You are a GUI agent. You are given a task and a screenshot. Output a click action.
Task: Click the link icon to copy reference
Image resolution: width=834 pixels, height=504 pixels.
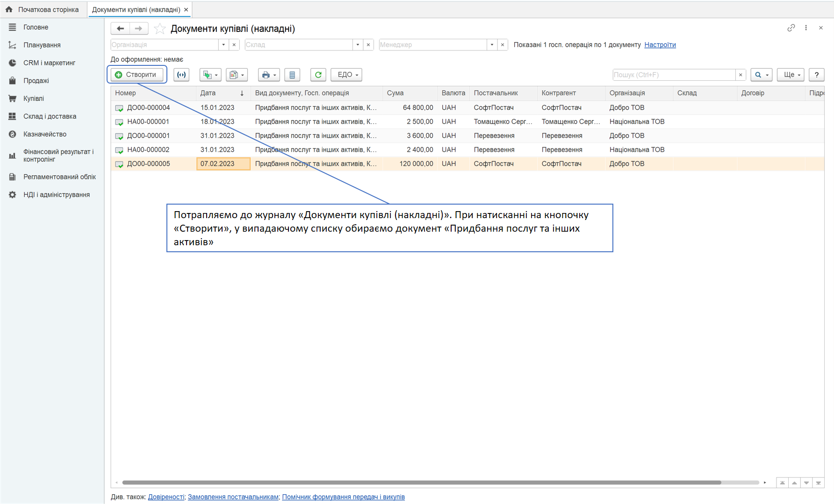(791, 28)
